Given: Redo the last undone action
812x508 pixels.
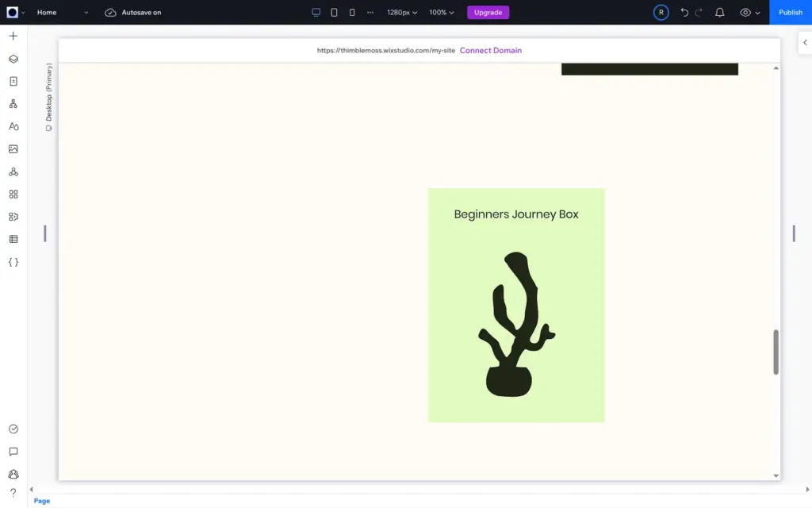Looking at the screenshot, I should (x=699, y=13).
